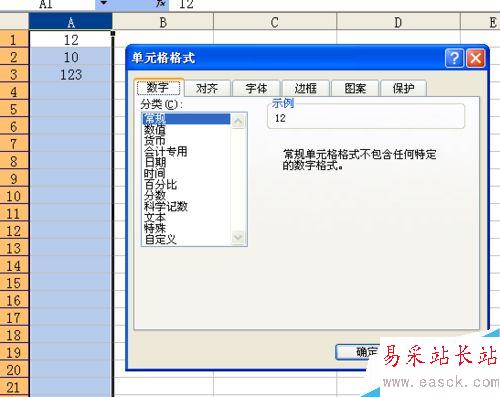Choose 特殊 category

pos(186,229)
